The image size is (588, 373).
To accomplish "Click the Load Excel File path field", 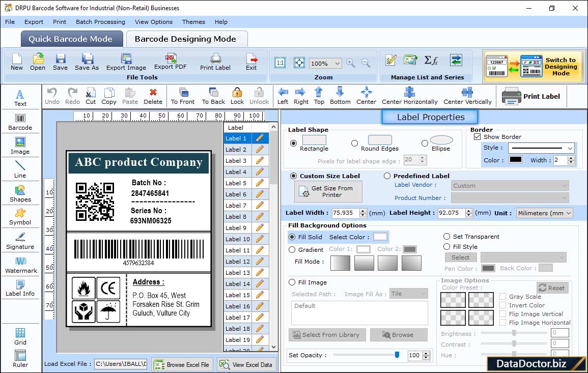I will [120, 364].
